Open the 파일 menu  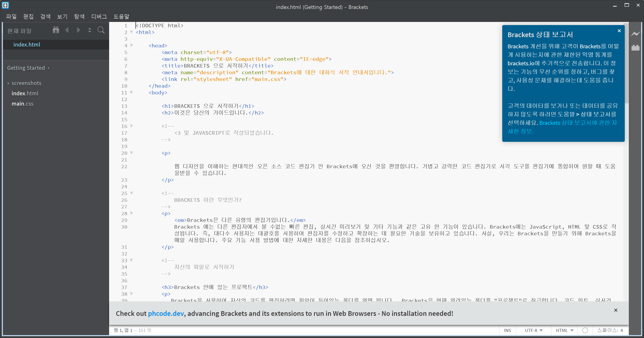point(11,17)
